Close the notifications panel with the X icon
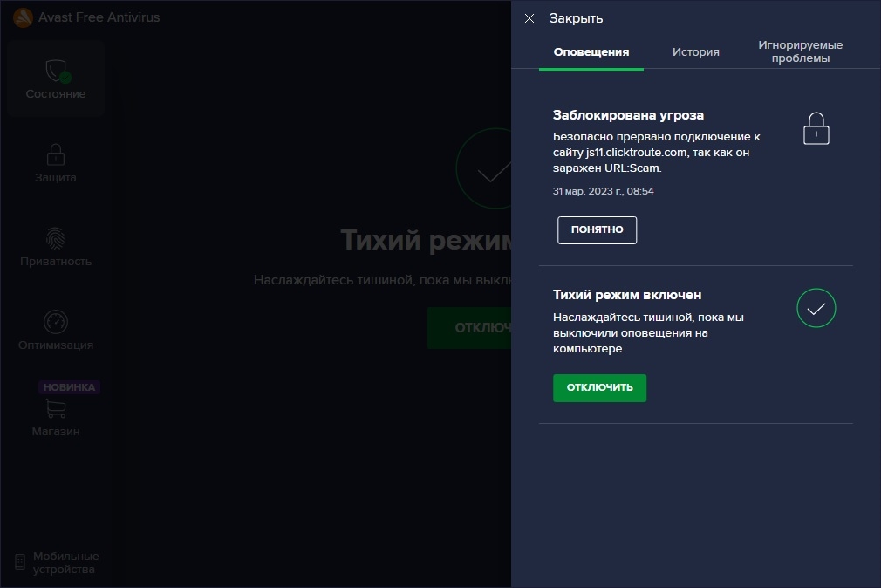Image resolution: width=881 pixels, height=588 pixels. point(529,18)
